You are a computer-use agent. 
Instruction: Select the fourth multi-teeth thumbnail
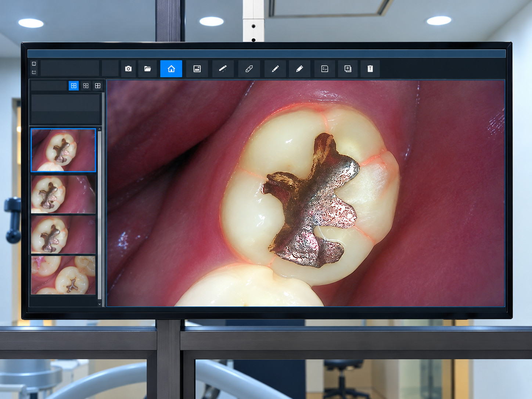[64, 275]
